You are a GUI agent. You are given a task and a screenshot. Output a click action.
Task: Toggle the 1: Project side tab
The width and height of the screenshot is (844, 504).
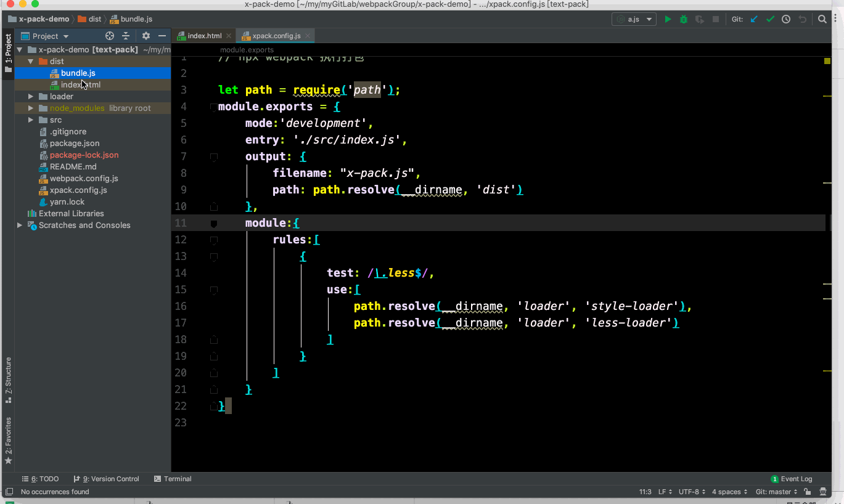click(x=8, y=53)
